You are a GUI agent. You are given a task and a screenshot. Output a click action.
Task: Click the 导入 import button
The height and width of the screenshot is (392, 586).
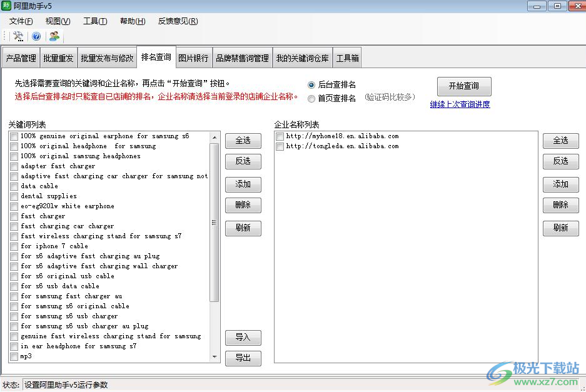coord(243,338)
